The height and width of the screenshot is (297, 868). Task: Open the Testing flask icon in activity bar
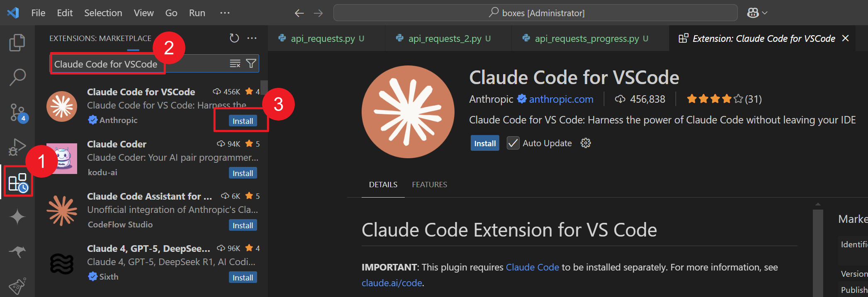tap(17, 286)
